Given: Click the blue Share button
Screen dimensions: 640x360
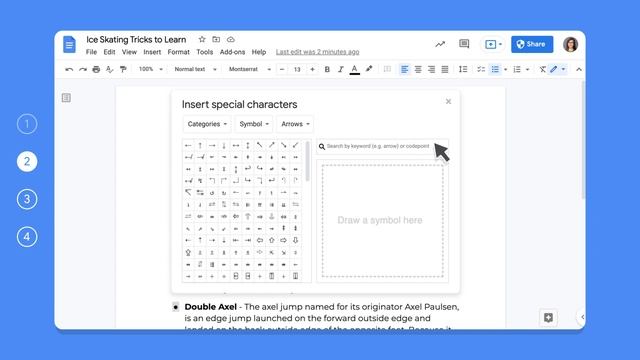Looking at the screenshot, I should [x=532, y=44].
